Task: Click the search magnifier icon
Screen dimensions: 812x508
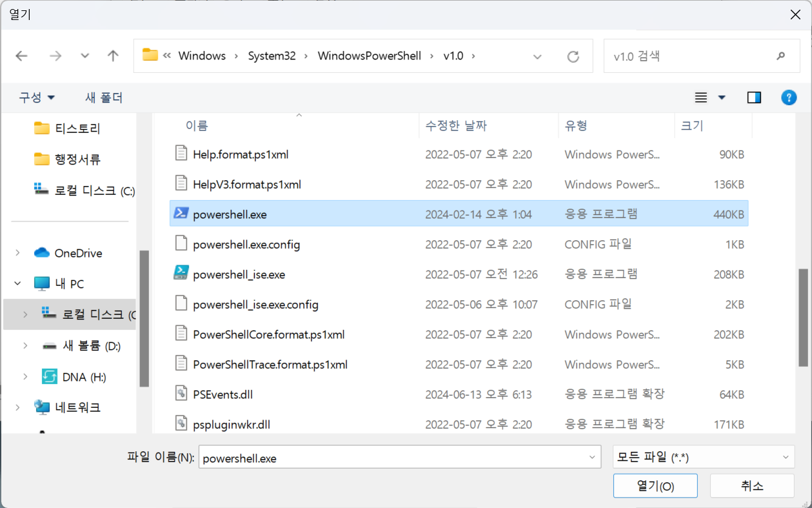Action: (781, 56)
